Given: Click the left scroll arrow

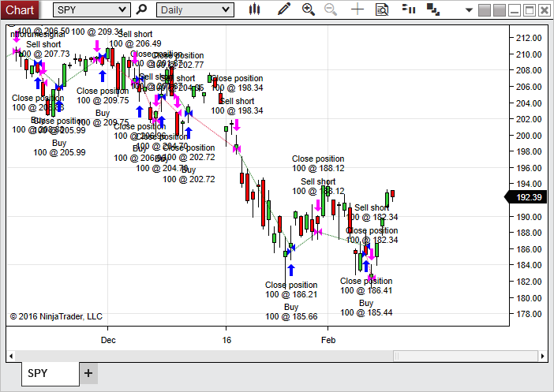Looking at the screenshot, I should [x=11, y=356].
